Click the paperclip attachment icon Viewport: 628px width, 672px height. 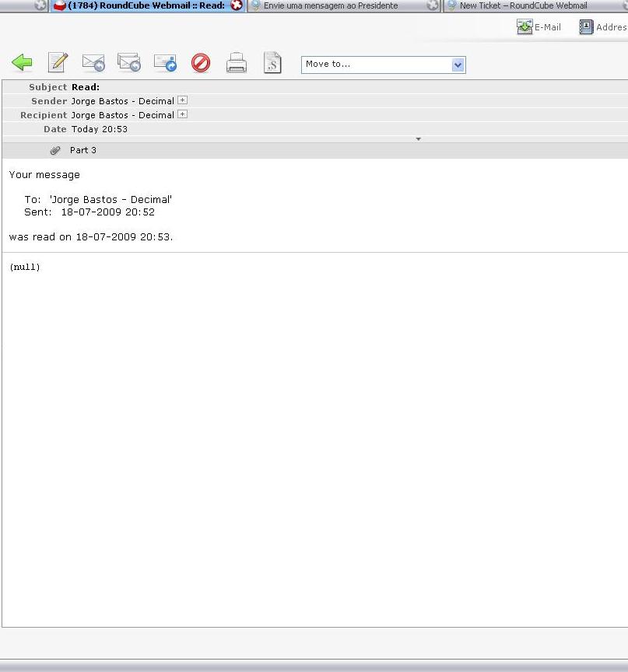click(x=54, y=150)
